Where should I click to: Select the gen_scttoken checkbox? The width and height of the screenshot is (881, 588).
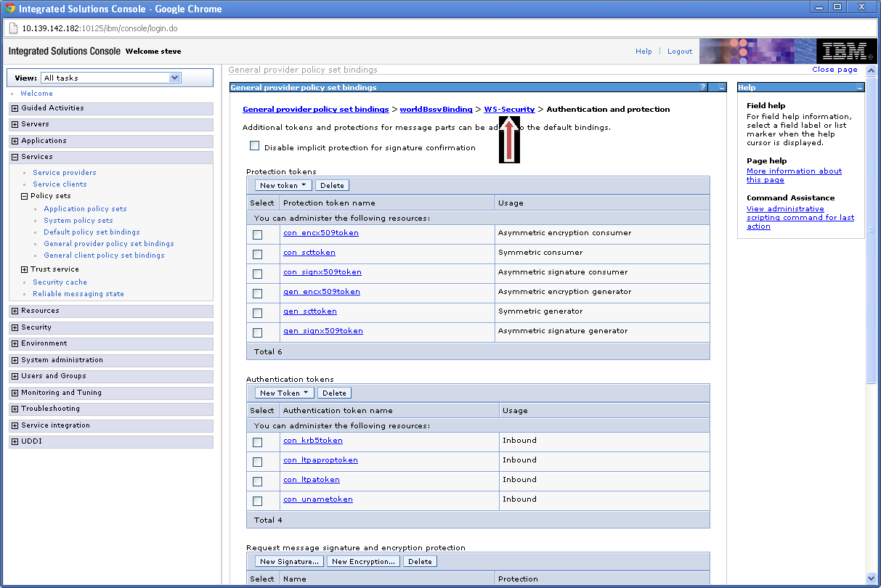click(x=257, y=314)
